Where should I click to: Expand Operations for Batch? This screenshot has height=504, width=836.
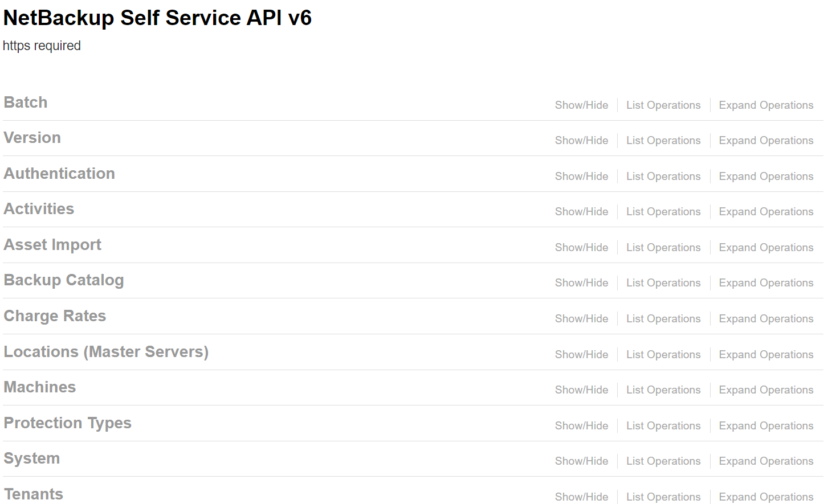point(766,105)
